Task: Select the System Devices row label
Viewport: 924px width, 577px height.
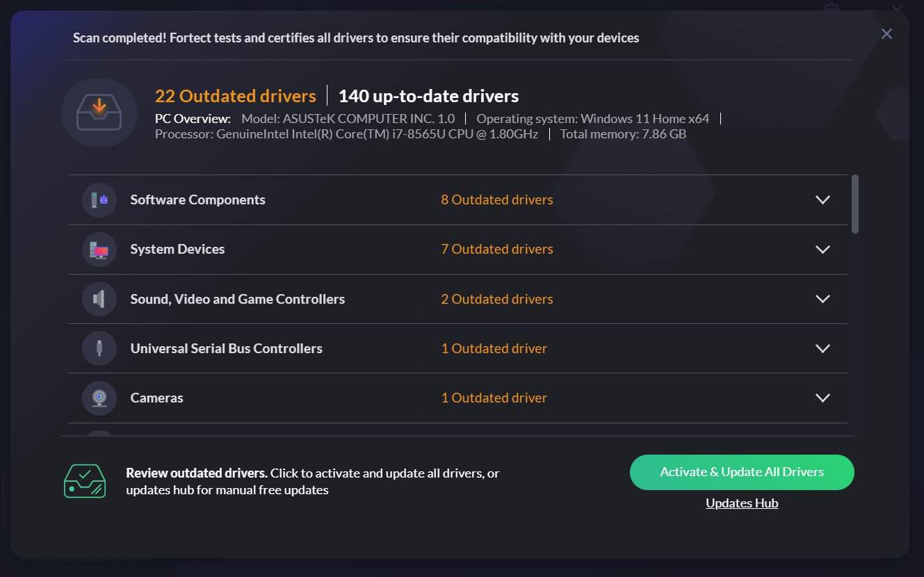Action: pos(177,250)
